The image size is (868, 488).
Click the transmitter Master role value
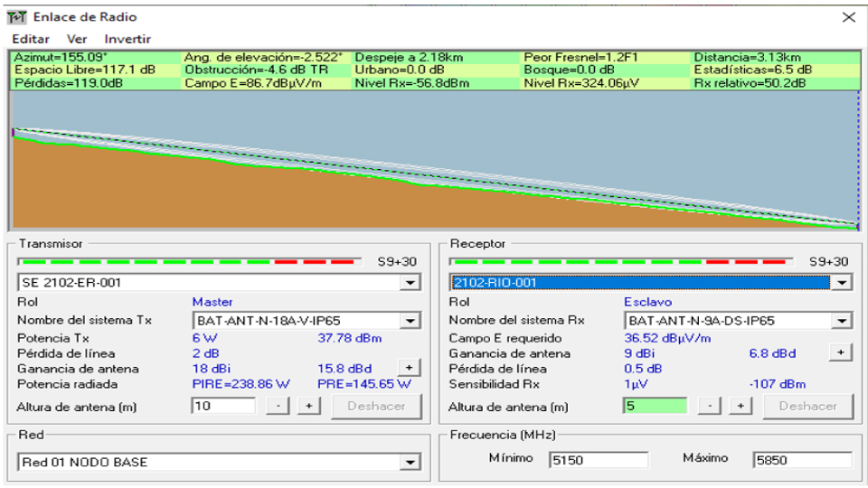pos(212,302)
